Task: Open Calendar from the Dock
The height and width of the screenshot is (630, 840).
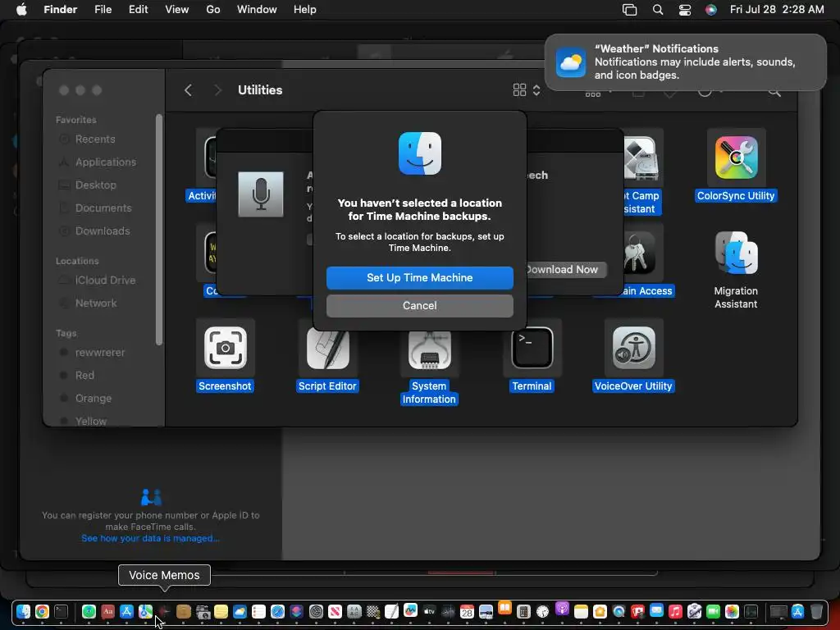Action: click(x=467, y=611)
